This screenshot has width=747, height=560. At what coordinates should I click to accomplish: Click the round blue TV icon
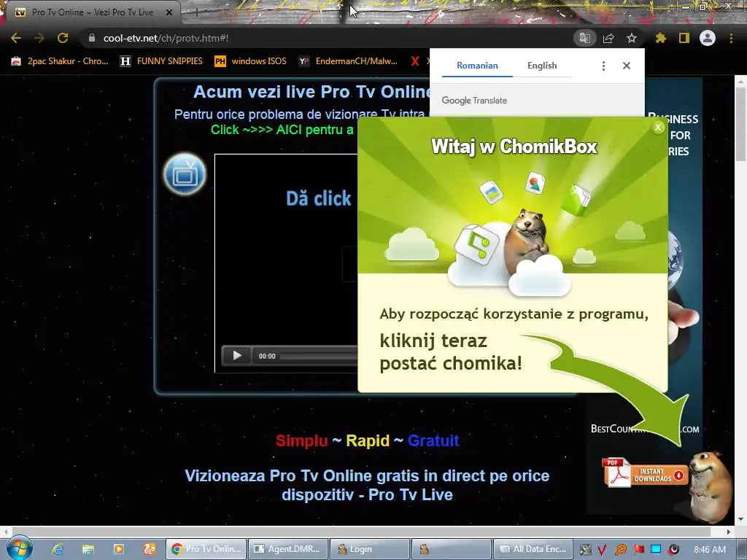185,174
